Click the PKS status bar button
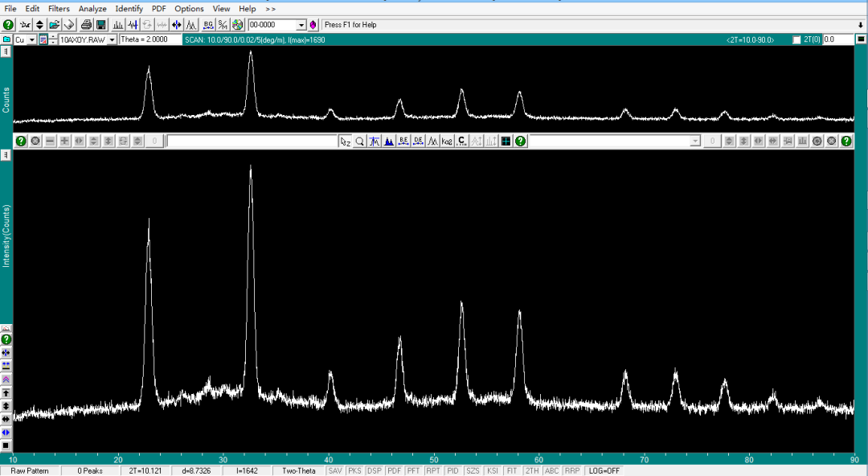This screenshot has width=868, height=476. point(354,470)
